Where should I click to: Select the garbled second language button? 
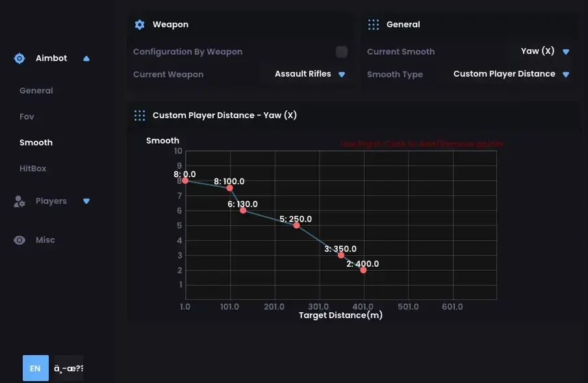click(69, 368)
